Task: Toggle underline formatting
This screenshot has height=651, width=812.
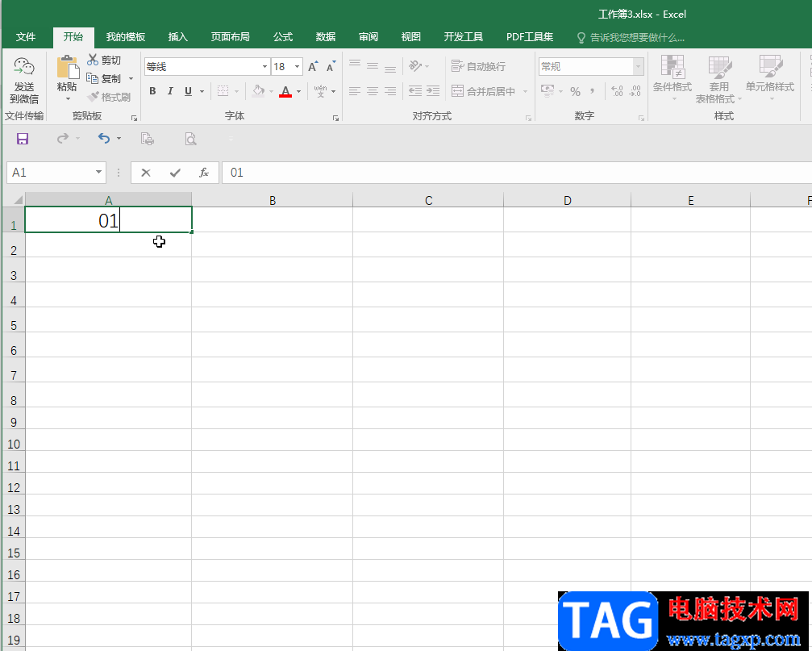Action: 188,91
